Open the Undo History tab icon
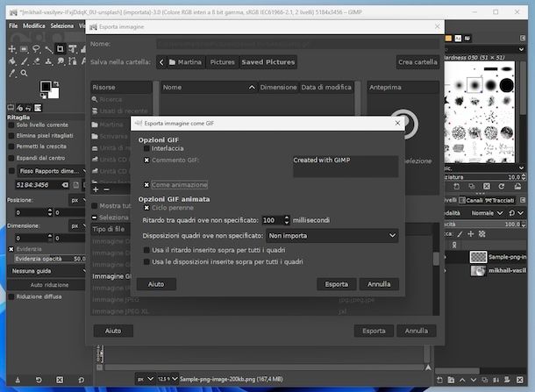The width and height of the screenshot is (535, 392). tap(28, 108)
